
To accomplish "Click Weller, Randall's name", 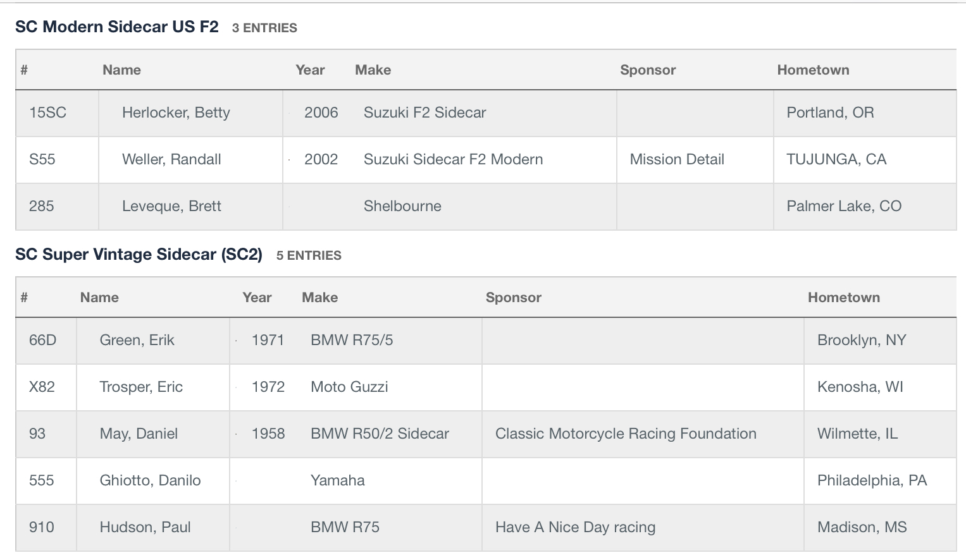I will point(171,159).
